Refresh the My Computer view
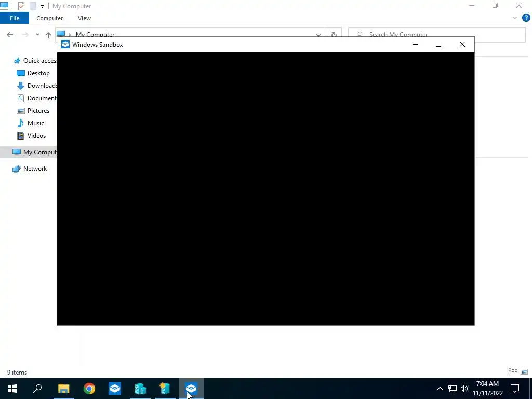This screenshot has width=532, height=399. point(334,35)
